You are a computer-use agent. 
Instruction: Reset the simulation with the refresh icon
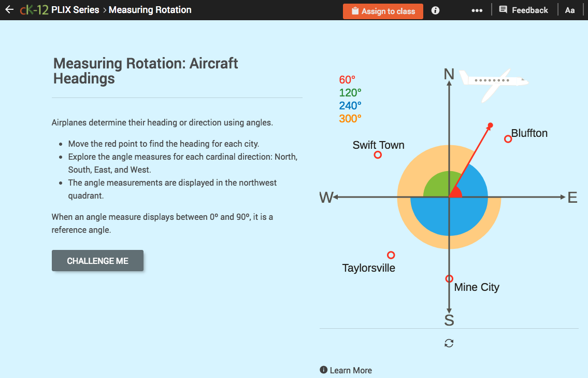pyautogui.click(x=449, y=343)
